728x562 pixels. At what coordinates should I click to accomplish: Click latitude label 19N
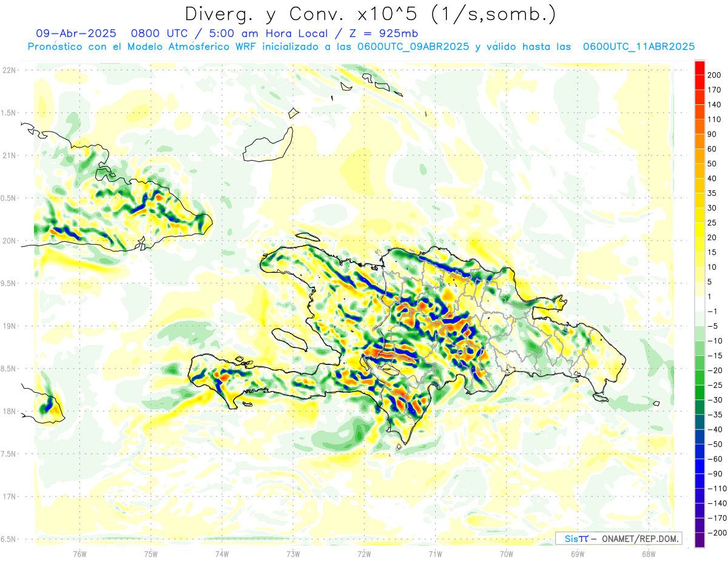9,326
